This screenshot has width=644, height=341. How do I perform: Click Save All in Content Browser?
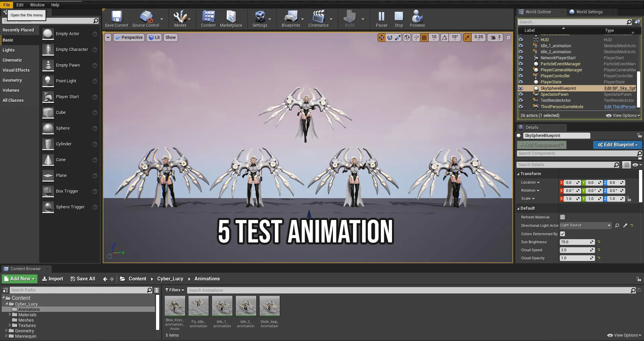83,279
